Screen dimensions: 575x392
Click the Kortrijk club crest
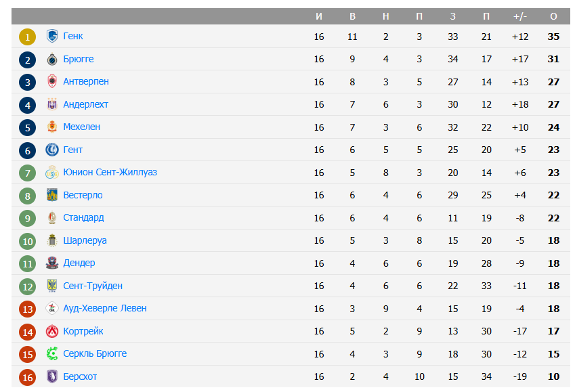[52, 332]
